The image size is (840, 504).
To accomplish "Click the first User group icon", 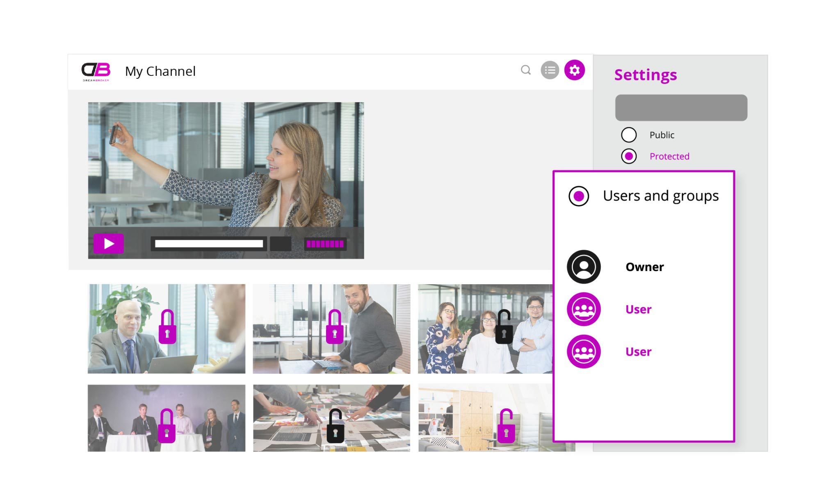I will point(583,308).
